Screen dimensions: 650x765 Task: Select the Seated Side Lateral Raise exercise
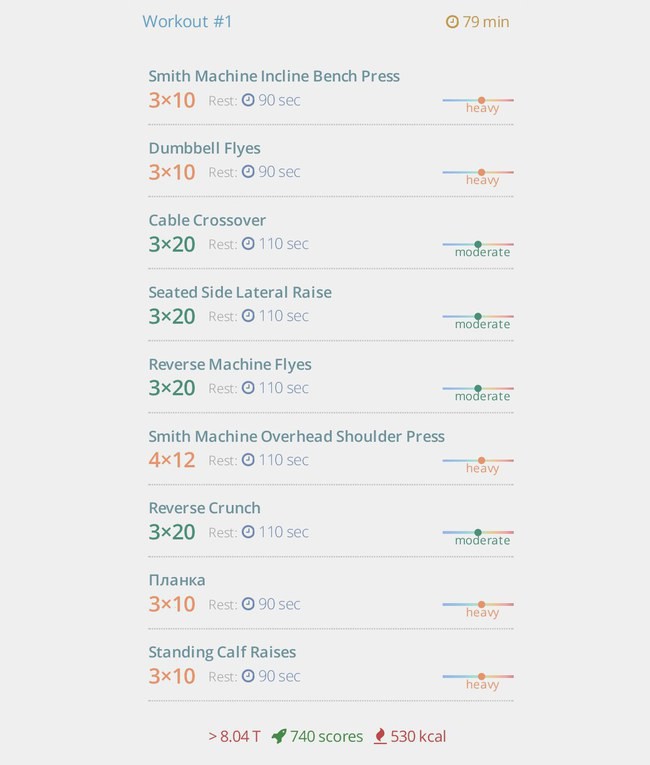coord(240,292)
